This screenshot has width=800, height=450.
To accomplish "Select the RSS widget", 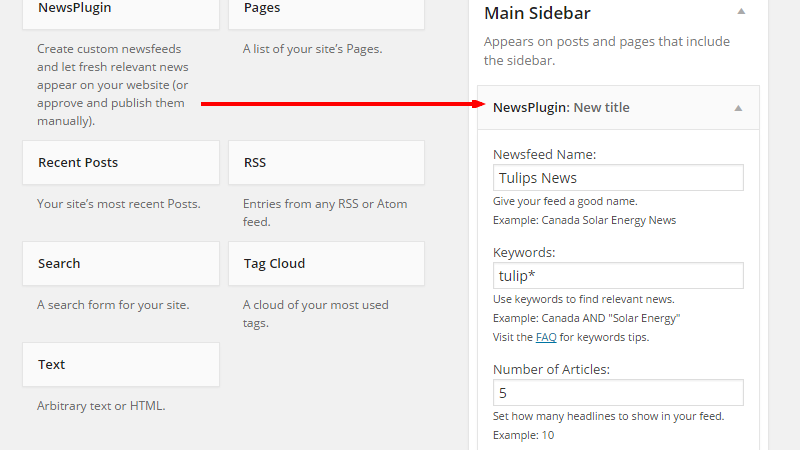I will coord(327,162).
